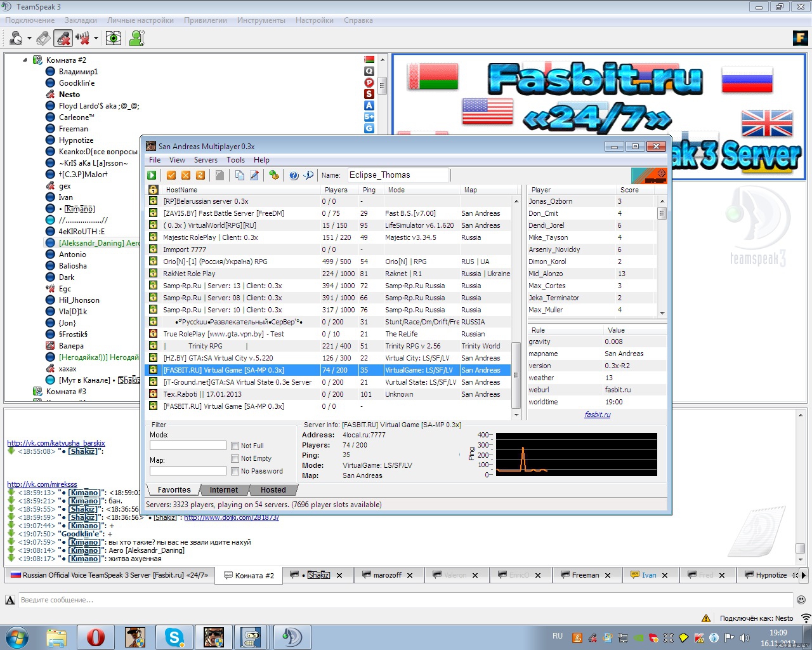Screen dimensions: 812x650
Task: Click the orange X Delete Server icon
Action: [x=186, y=175]
